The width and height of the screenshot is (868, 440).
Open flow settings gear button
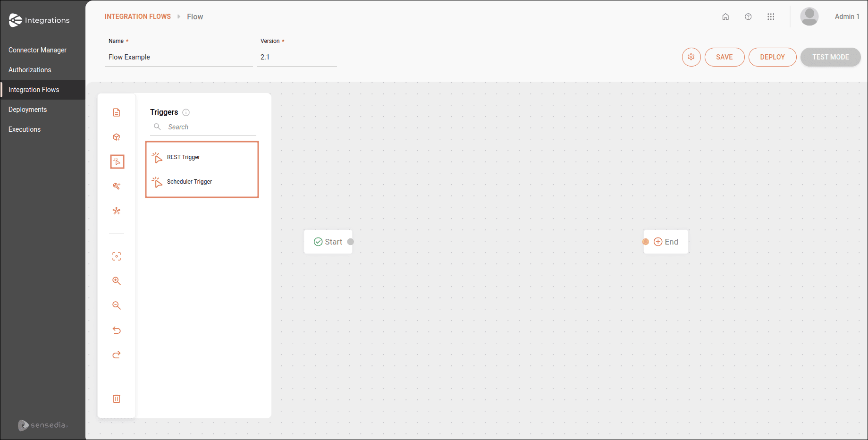click(x=691, y=57)
